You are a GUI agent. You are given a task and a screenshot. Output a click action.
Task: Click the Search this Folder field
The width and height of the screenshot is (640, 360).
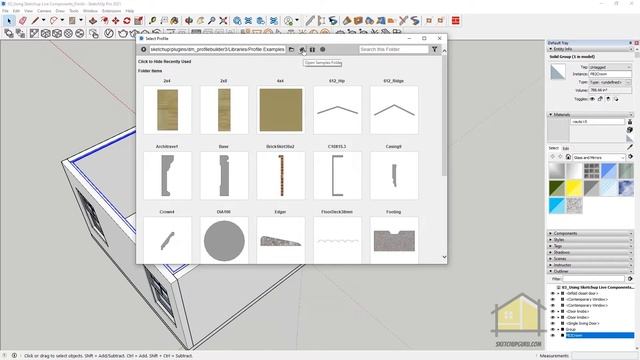tap(393, 49)
